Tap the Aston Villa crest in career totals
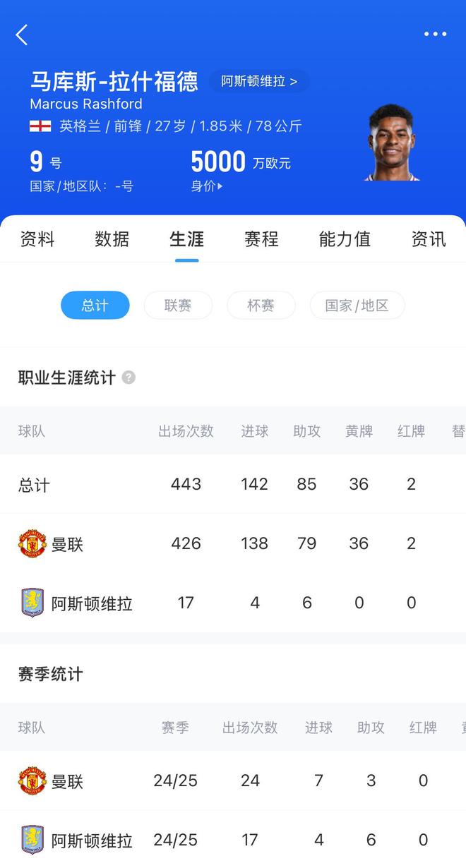 click(32, 603)
